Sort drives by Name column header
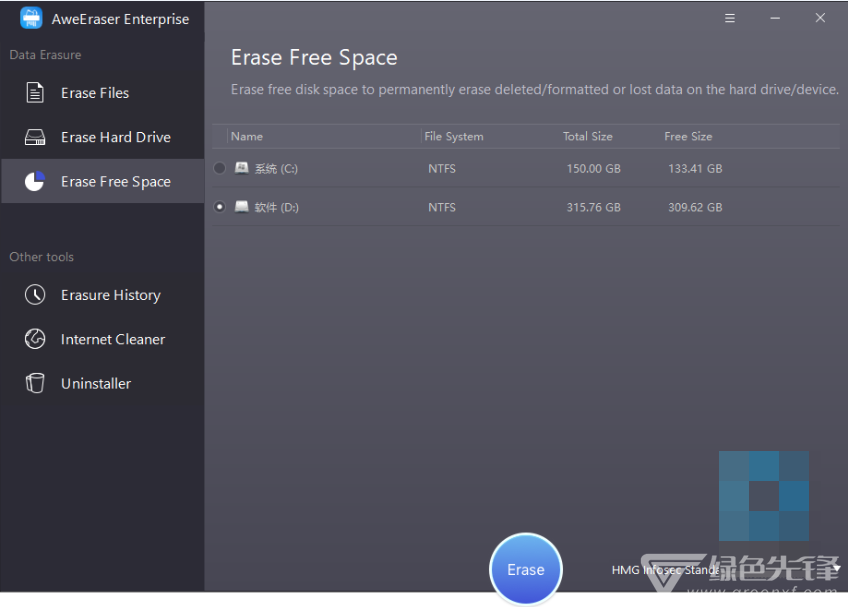Screen dimensions: 848x607 coord(247,136)
